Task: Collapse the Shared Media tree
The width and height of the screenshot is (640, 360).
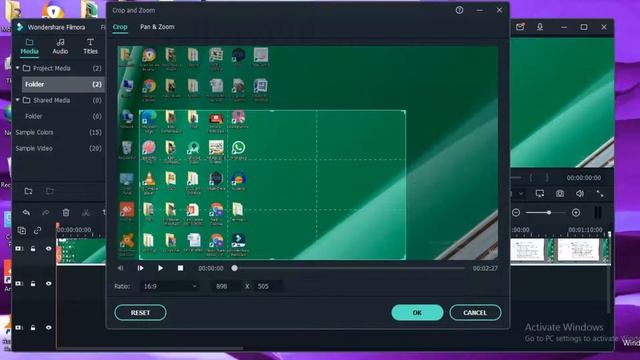Action: point(18,100)
